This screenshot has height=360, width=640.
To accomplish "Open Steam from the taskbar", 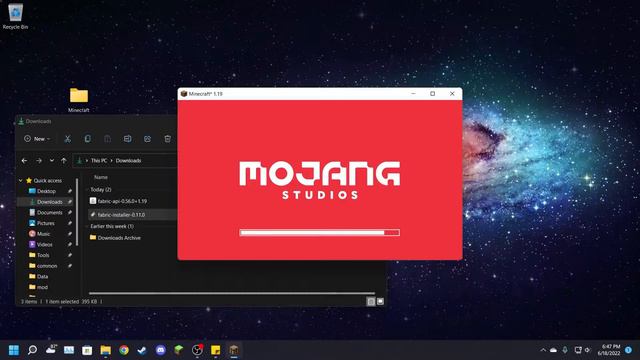I will point(142,350).
